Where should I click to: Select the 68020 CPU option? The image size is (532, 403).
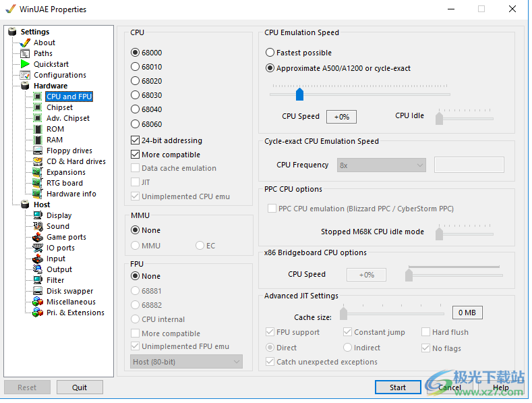click(x=135, y=81)
